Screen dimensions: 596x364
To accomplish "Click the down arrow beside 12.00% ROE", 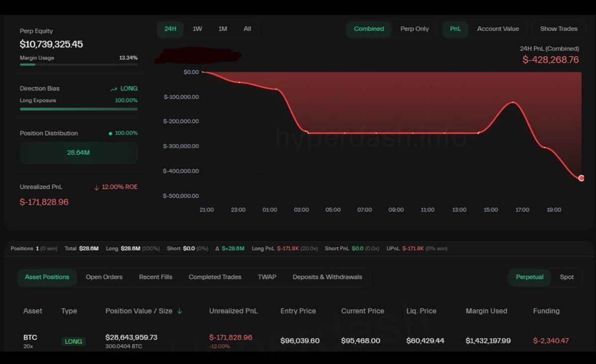I will click(x=97, y=187).
